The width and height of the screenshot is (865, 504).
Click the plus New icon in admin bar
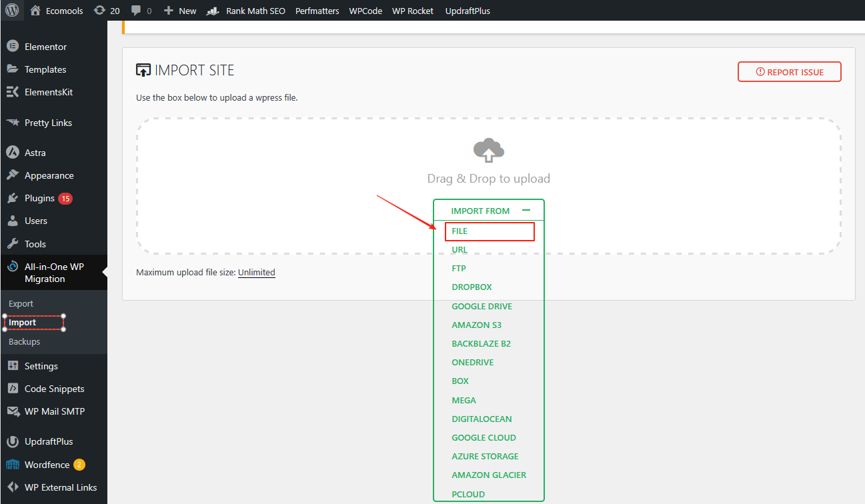pyautogui.click(x=168, y=11)
